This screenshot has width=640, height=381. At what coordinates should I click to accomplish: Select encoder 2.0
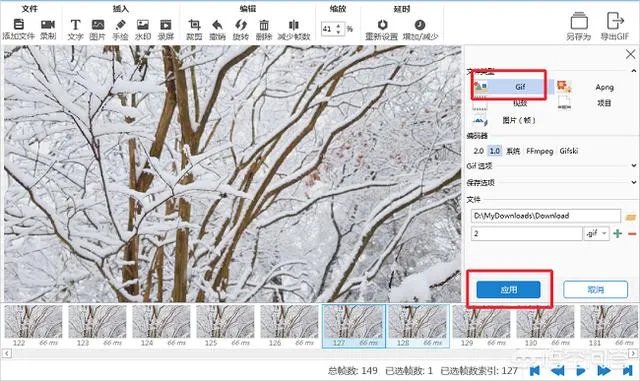[478, 151]
